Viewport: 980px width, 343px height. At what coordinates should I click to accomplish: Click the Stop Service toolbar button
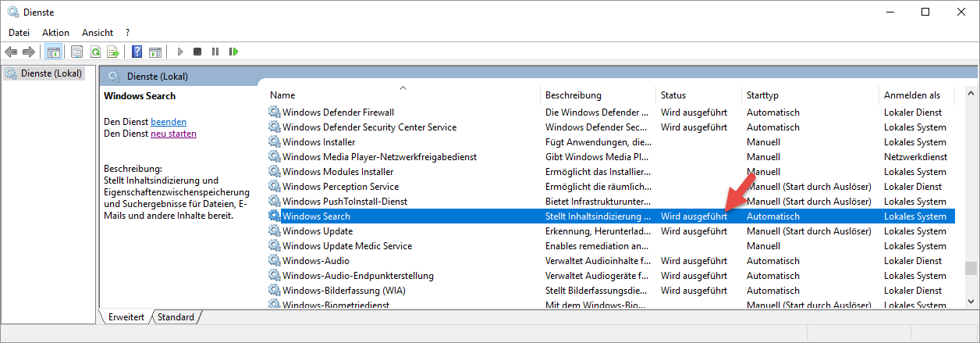coord(197,52)
